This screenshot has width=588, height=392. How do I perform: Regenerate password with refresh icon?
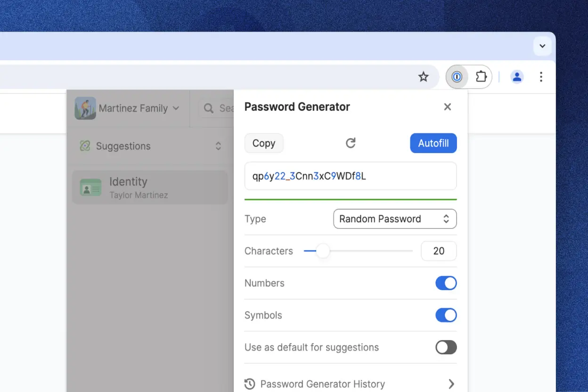click(x=351, y=143)
